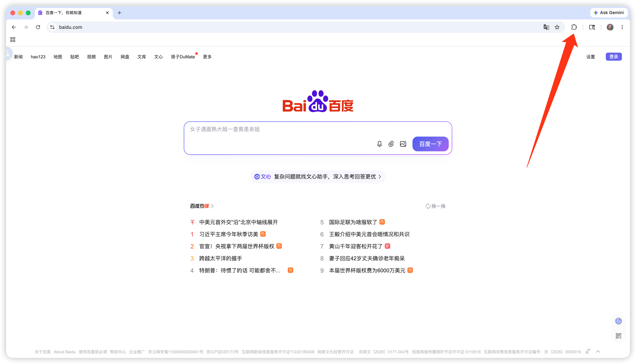
Task: Open the 文心 navigation link
Action: pyautogui.click(x=158, y=57)
